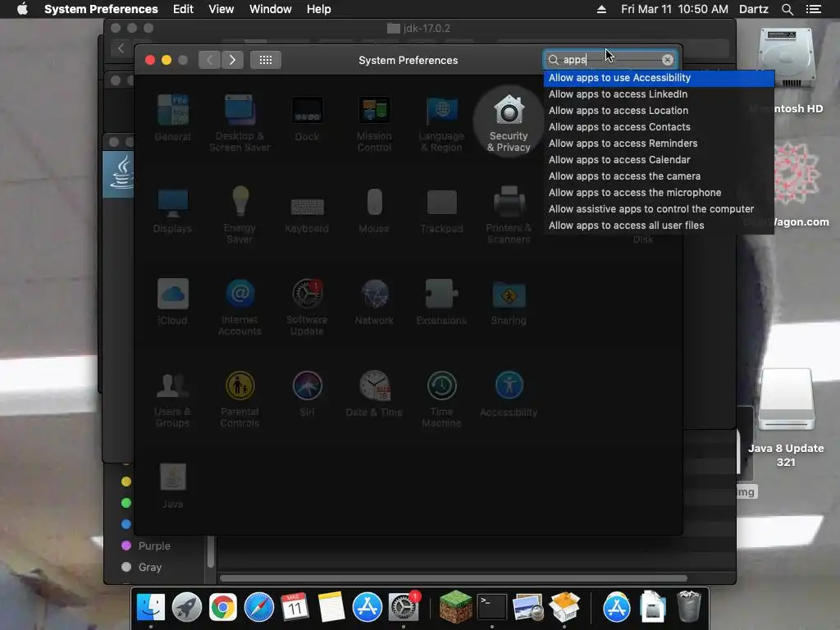The image size is (840, 630).
Task: Open Launchpad from the Dock
Action: point(187,606)
